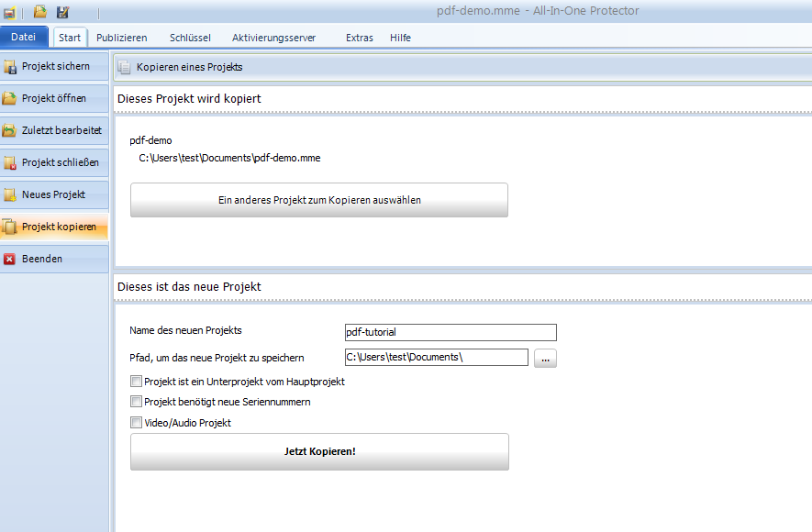Start a Neues Projekt from the sidebar
Screen dimensions: 812x532
54,195
